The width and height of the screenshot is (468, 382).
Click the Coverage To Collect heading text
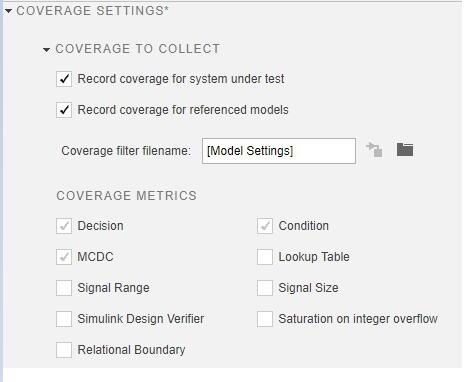(138, 49)
